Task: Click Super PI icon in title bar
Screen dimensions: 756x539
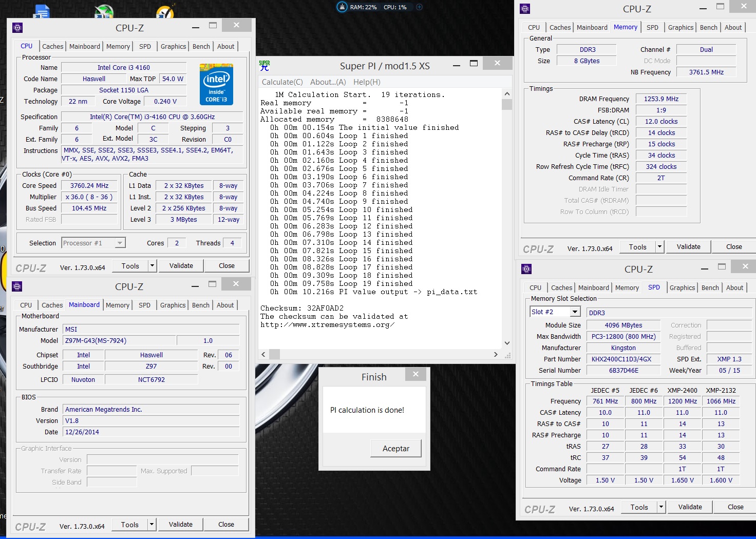Action: (264, 66)
